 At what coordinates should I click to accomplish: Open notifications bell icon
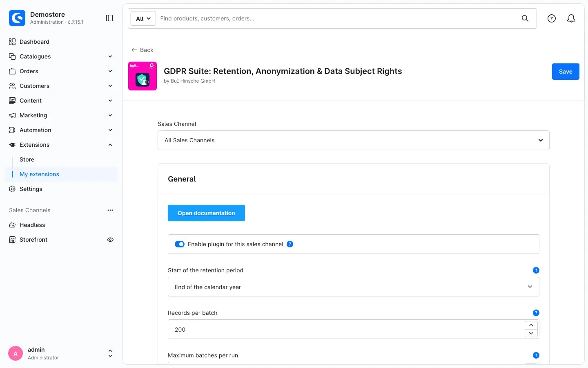(x=571, y=18)
